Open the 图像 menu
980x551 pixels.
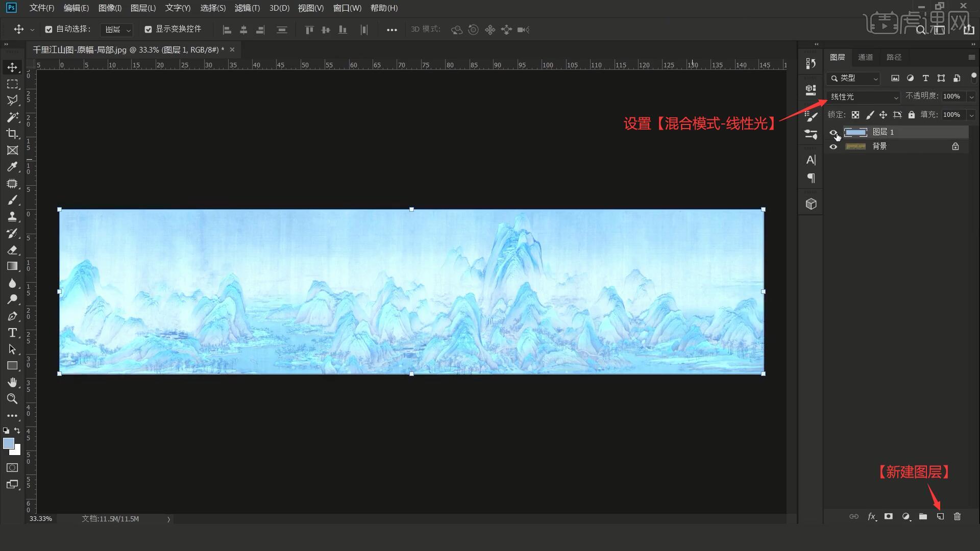click(110, 8)
